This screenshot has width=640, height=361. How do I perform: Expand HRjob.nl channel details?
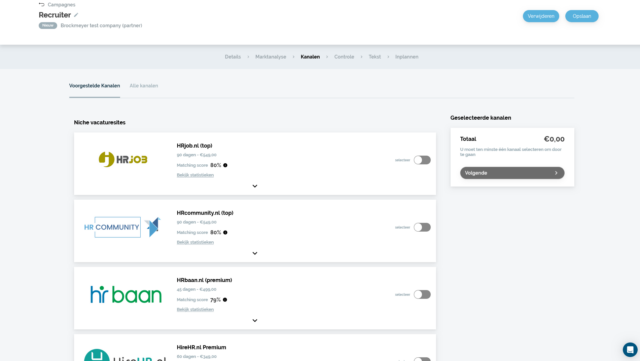click(x=255, y=186)
